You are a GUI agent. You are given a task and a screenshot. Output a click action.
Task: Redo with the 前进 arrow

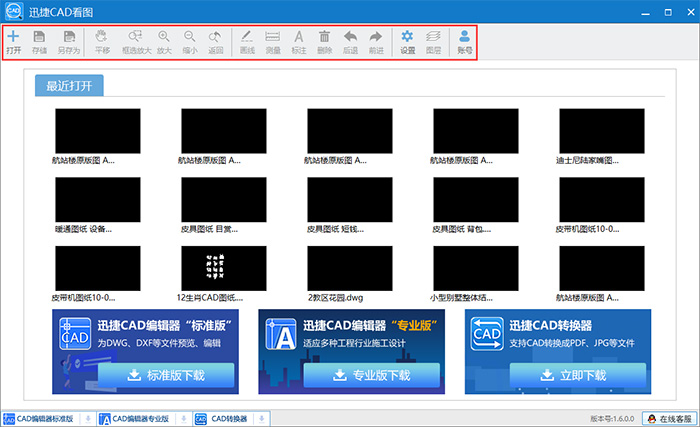tap(376, 36)
